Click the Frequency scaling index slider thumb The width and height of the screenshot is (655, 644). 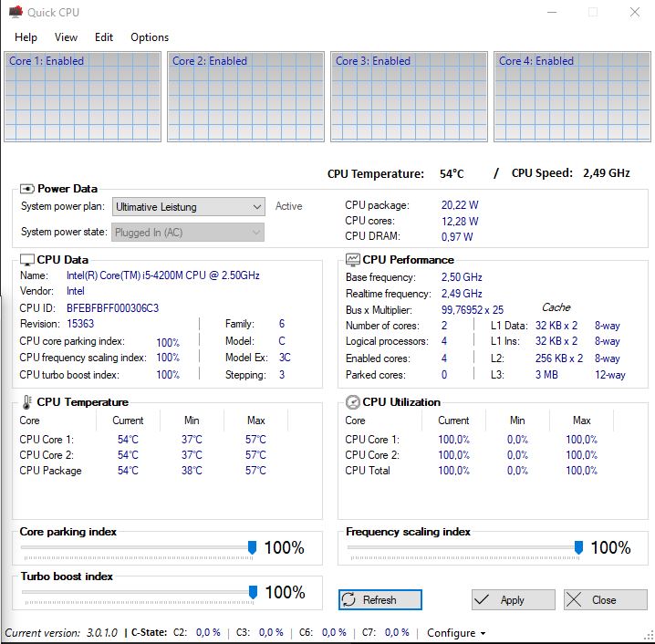click(578, 547)
